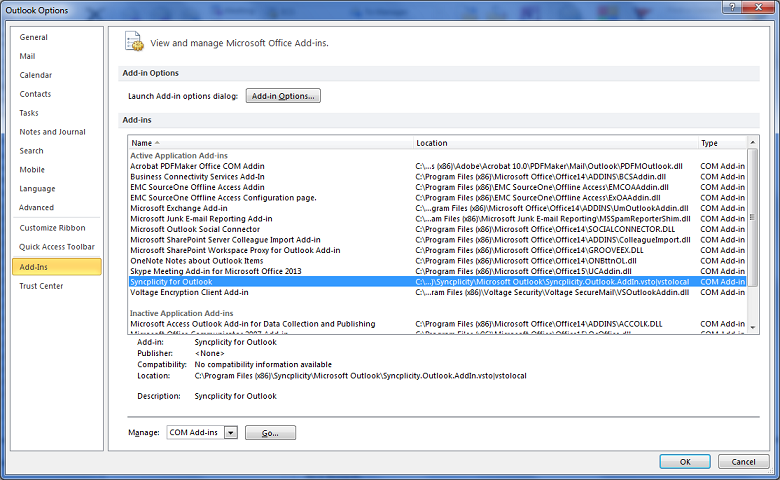Select SharePoint Workspace Proxy for Outlook Add-in
Screen dimensions: 780x480
tap(438, 250)
